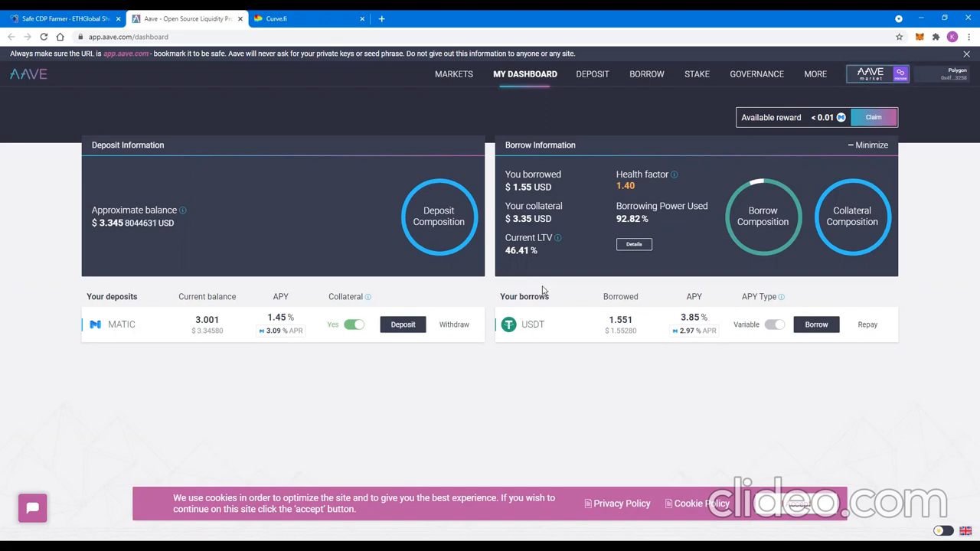Open the AAVE market Polygon selector
Viewport: 980px width, 551px height.
[x=877, y=74]
